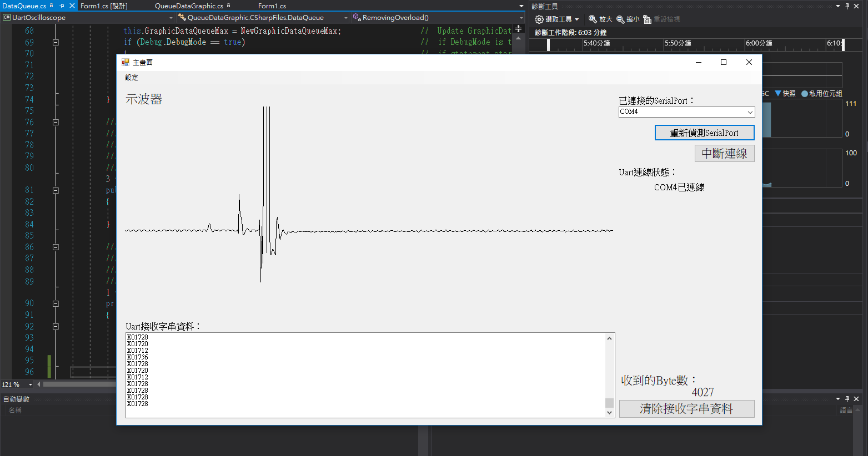868x456 pixels.
Task: Click the right selection handle of the timeline
Action: 843,45
